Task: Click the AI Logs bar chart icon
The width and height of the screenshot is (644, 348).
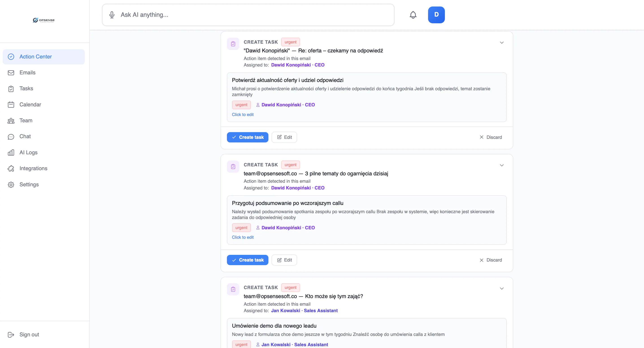Action: click(x=11, y=153)
